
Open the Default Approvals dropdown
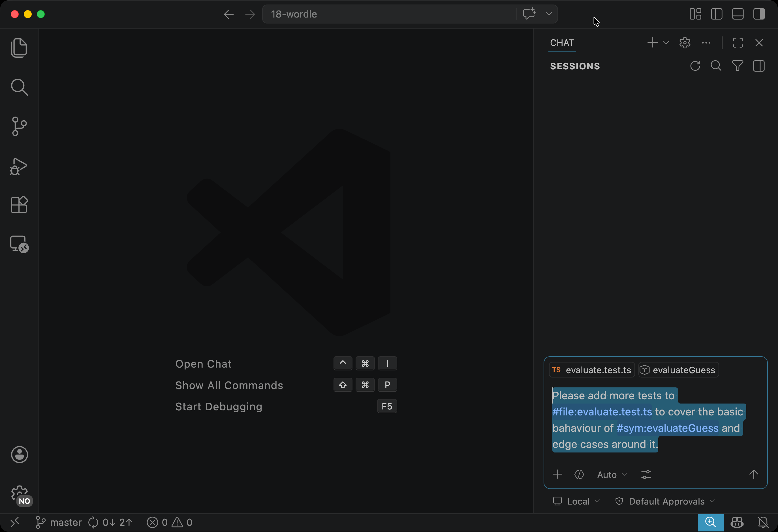(665, 501)
